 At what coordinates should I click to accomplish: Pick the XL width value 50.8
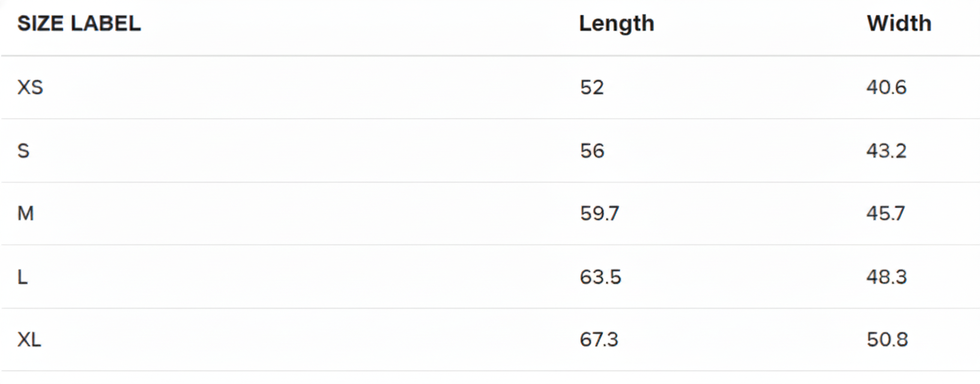886,340
